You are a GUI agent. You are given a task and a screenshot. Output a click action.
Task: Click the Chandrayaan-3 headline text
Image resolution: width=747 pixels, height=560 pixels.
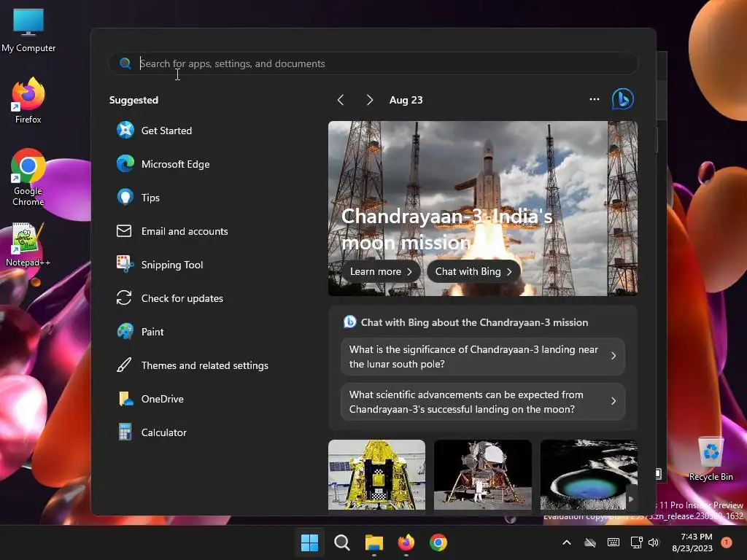coord(447,230)
